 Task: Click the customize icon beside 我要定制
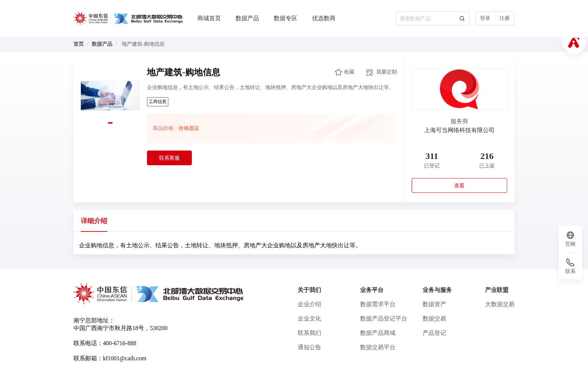[370, 72]
